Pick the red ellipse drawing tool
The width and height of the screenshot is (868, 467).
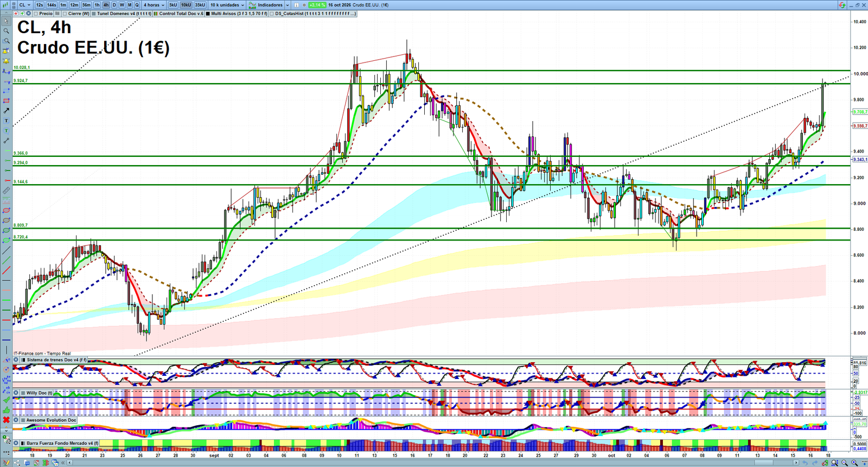(6, 210)
